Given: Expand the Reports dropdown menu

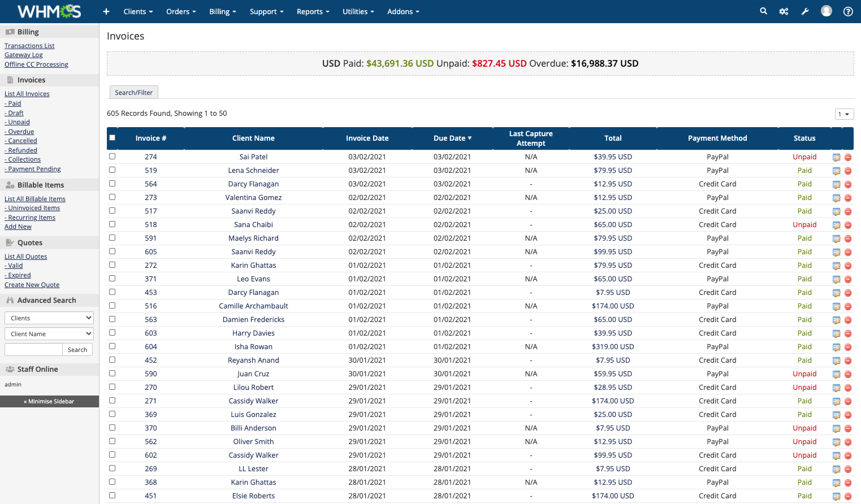Looking at the screenshot, I should coord(313,11).
